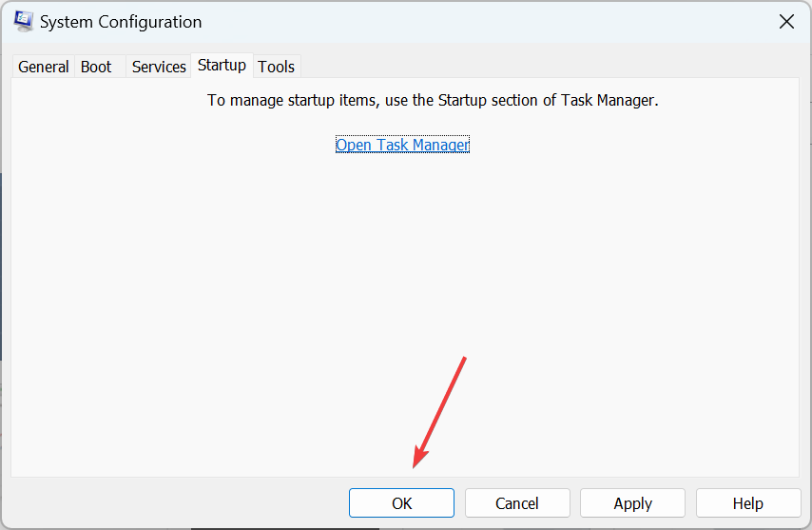The image size is (812, 530).
Task: Confirm the dialog using the highlighted OK button
Action: coord(401,503)
